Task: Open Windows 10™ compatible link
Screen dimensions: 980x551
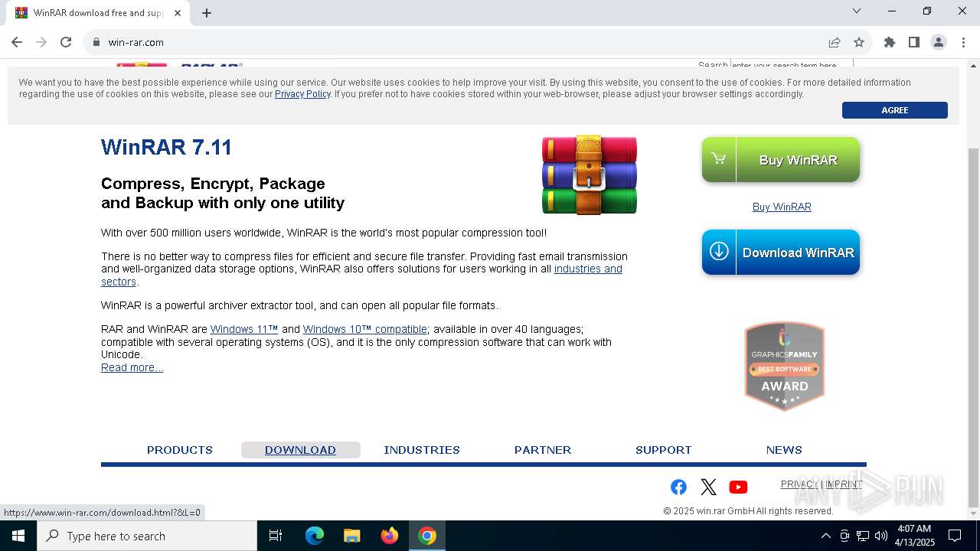Action: pyautogui.click(x=364, y=329)
